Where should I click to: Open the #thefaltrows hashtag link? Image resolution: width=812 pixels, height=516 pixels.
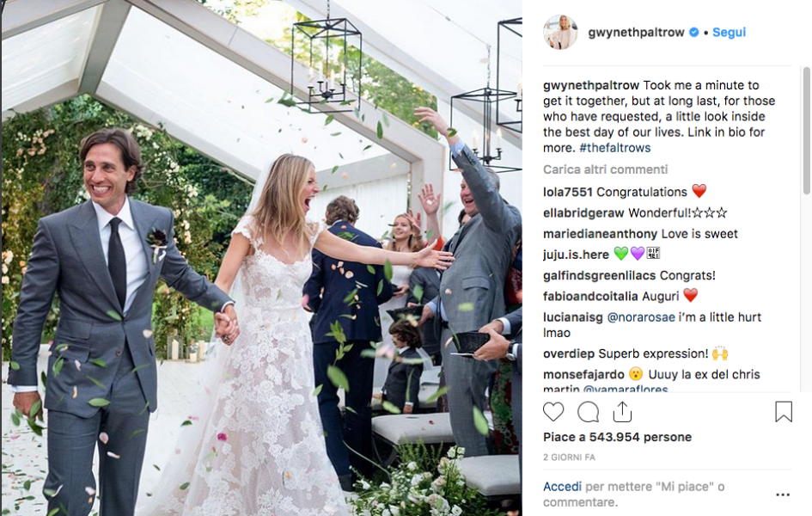(614, 148)
